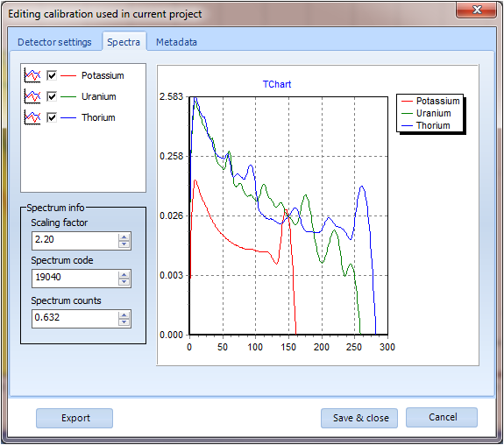Uncheck the Potassium series checkbox

pos(52,75)
